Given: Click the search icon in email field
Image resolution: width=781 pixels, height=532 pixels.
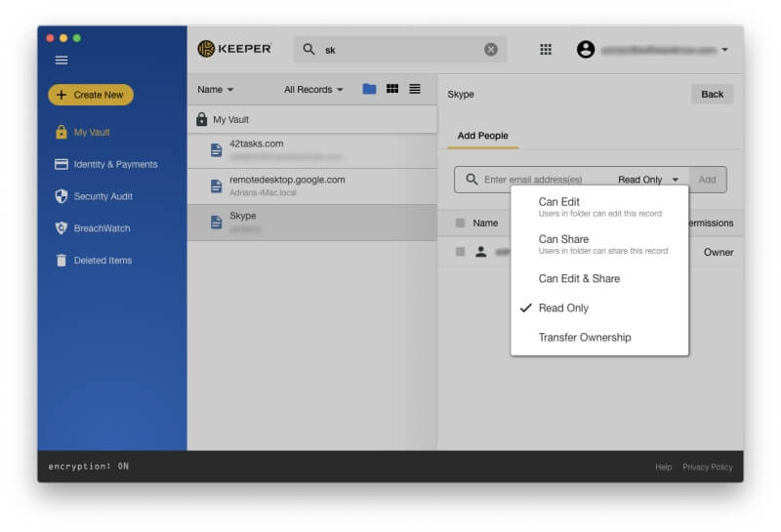Looking at the screenshot, I should coord(472,180).
